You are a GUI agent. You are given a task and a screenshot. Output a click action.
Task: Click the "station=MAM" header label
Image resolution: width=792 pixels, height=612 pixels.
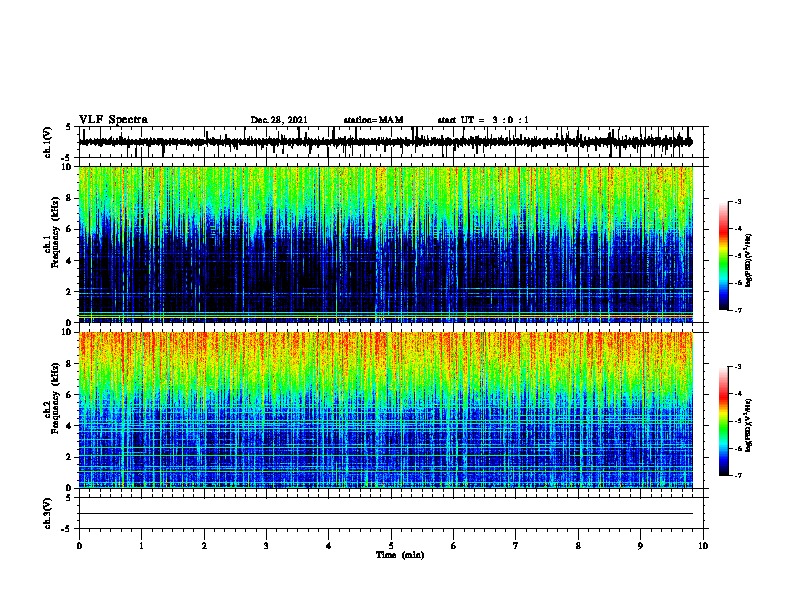click(x=373, y=120)
